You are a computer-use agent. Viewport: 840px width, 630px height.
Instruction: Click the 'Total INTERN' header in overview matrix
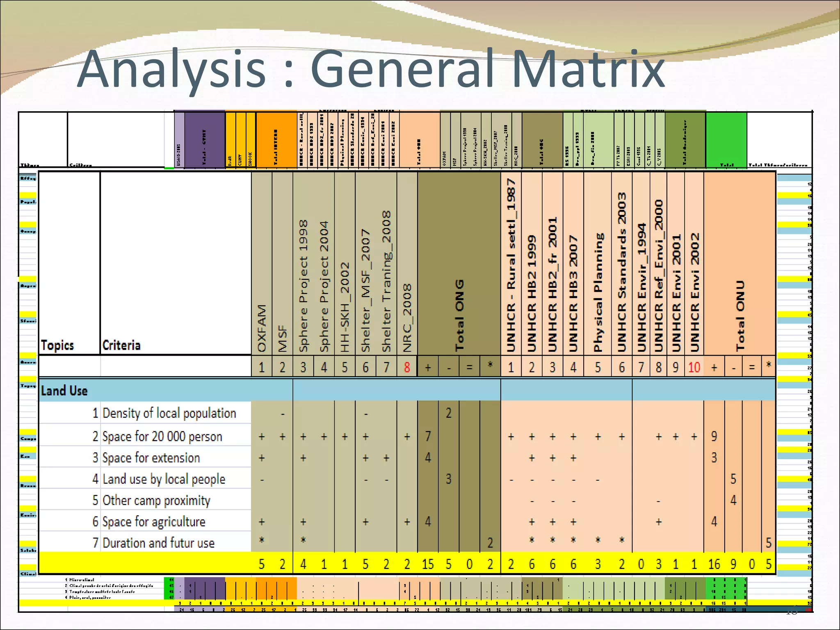point(276,140)
